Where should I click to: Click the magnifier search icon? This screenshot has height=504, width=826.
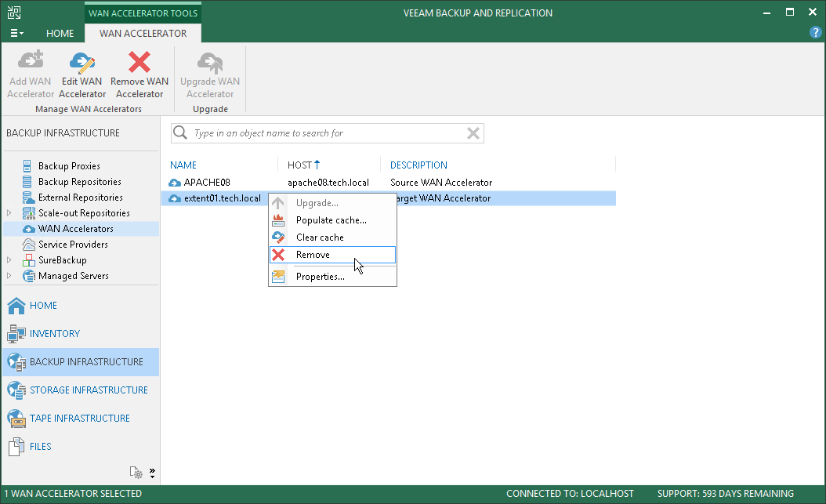pyautogui.click(x=180, y=132)
